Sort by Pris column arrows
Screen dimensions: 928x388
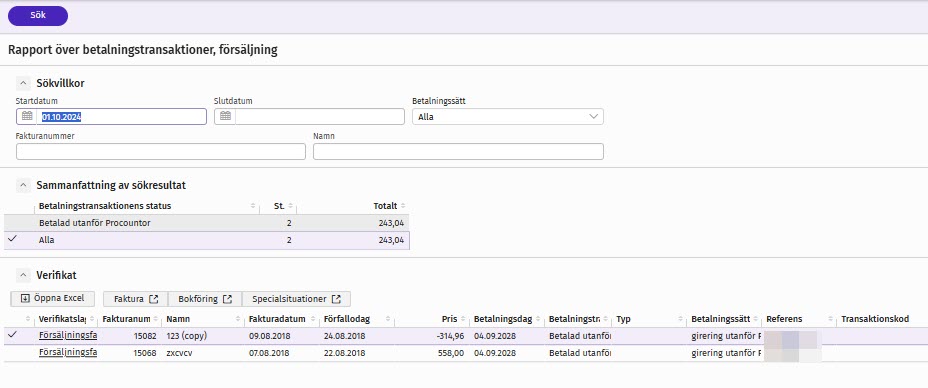463,319
